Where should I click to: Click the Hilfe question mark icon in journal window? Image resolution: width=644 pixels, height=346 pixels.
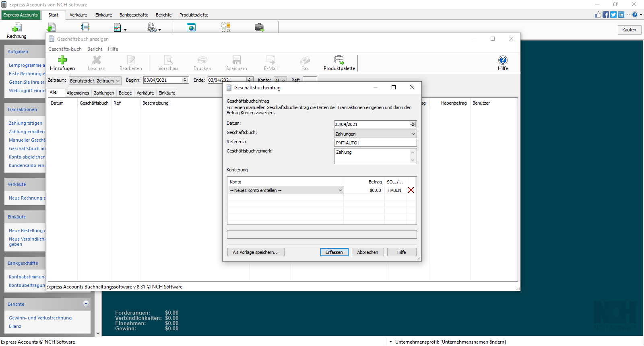[503, 60]
